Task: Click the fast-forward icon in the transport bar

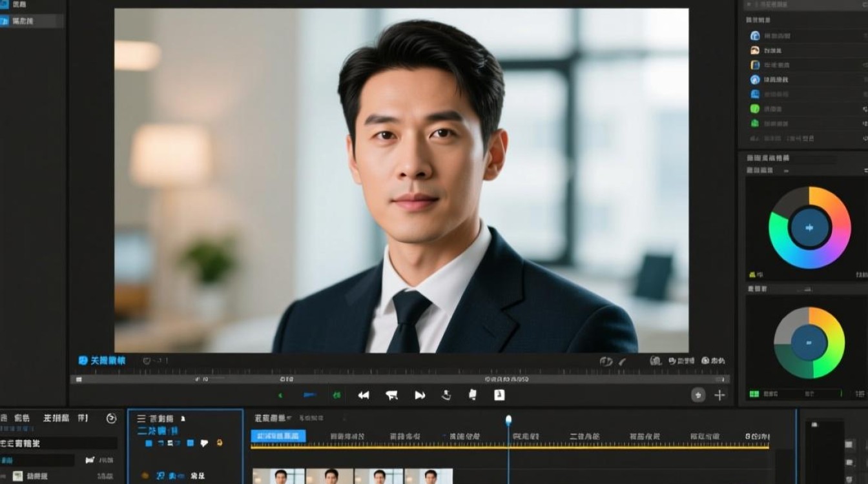Action: 420,396
